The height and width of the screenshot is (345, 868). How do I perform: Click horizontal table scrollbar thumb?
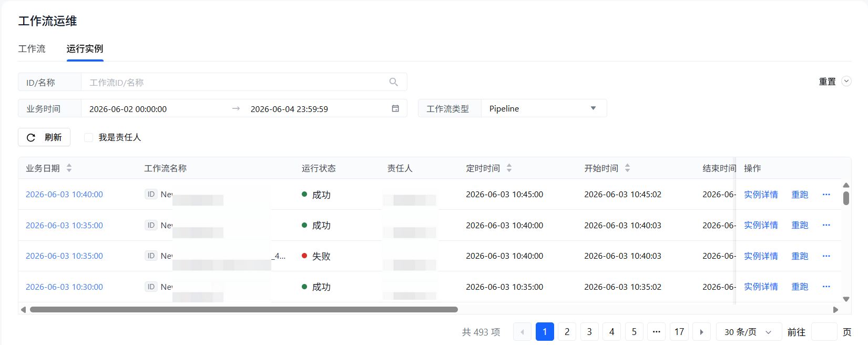(x=243, y=310)
